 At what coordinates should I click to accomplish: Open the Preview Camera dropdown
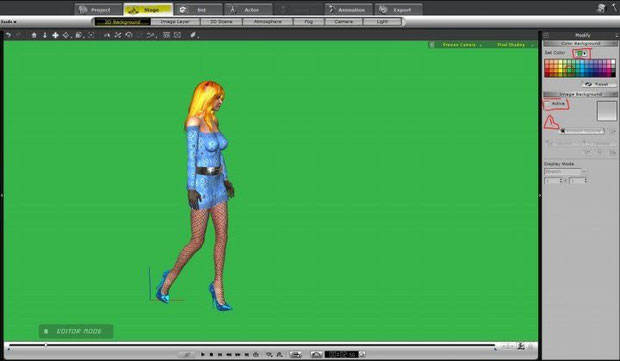click(461, 45)
